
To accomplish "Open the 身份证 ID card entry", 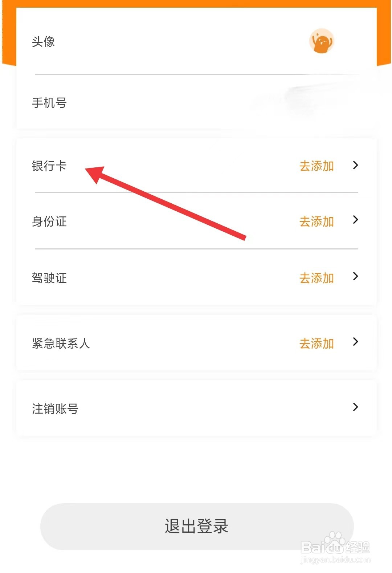I will [x=196, y=221].
